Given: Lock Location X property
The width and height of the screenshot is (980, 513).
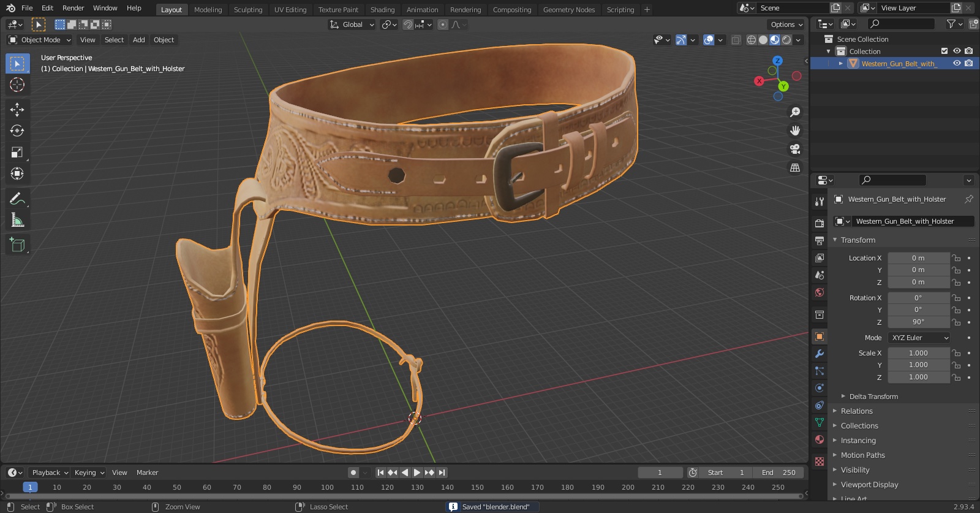Looking at the screenshot, I should point(956,258).
